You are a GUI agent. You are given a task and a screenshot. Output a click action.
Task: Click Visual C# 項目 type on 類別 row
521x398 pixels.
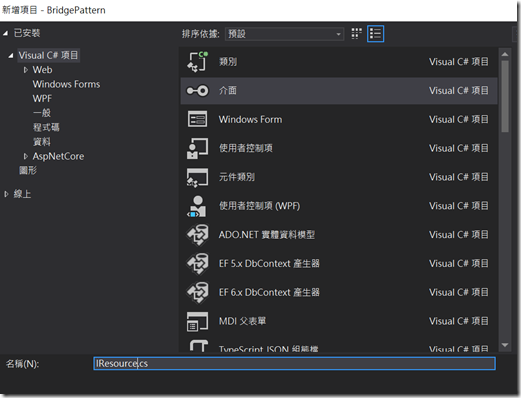click(459, 62)
